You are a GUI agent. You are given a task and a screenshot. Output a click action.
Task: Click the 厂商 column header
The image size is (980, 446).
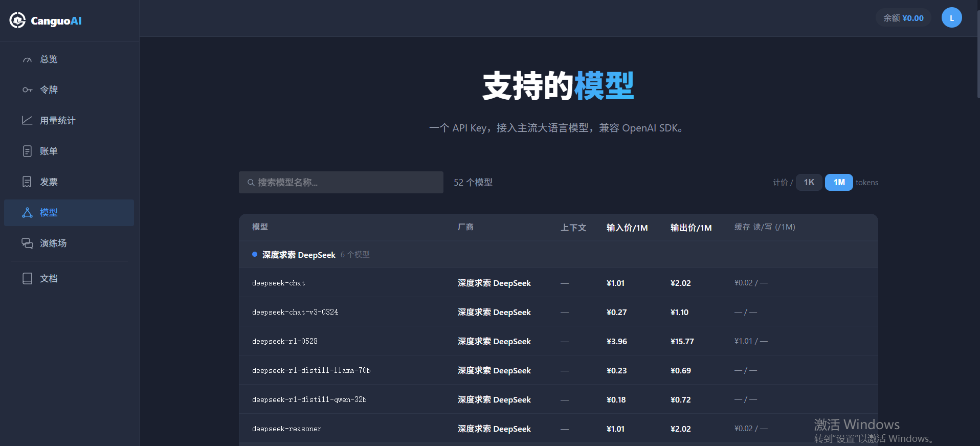[x=465, y=227]
